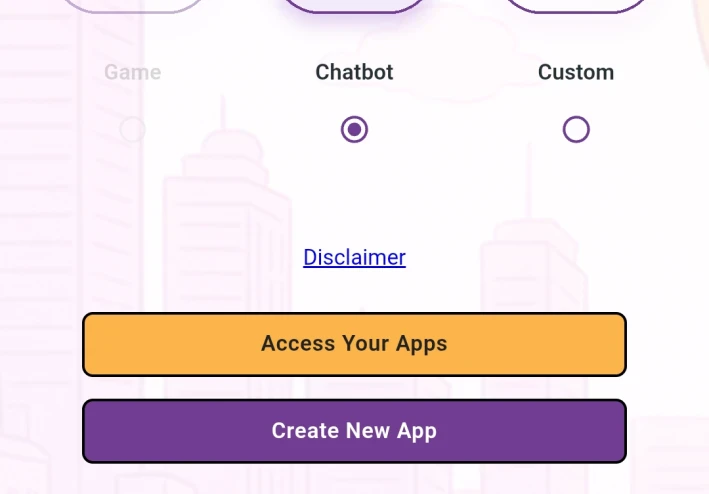Tap the disabled circle under Game
This screenshot has width=709, height=494.
coord(132,130)
